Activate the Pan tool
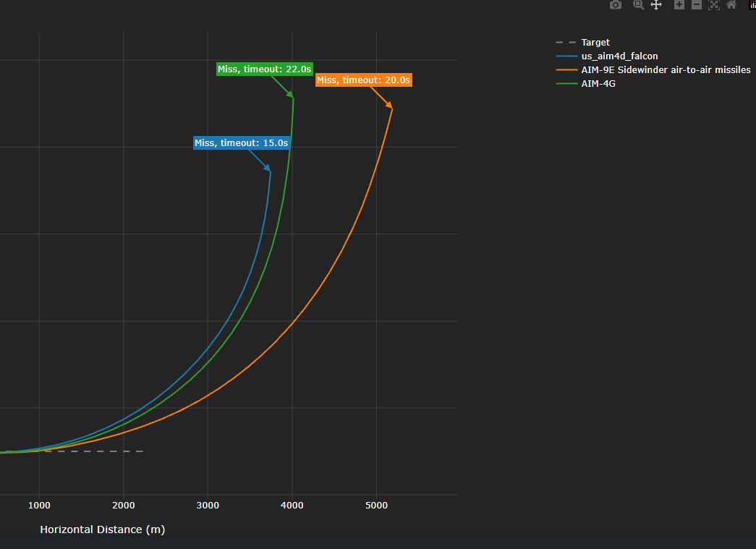The height and width of the screenshot is (549, 756). tap(656, 5)
